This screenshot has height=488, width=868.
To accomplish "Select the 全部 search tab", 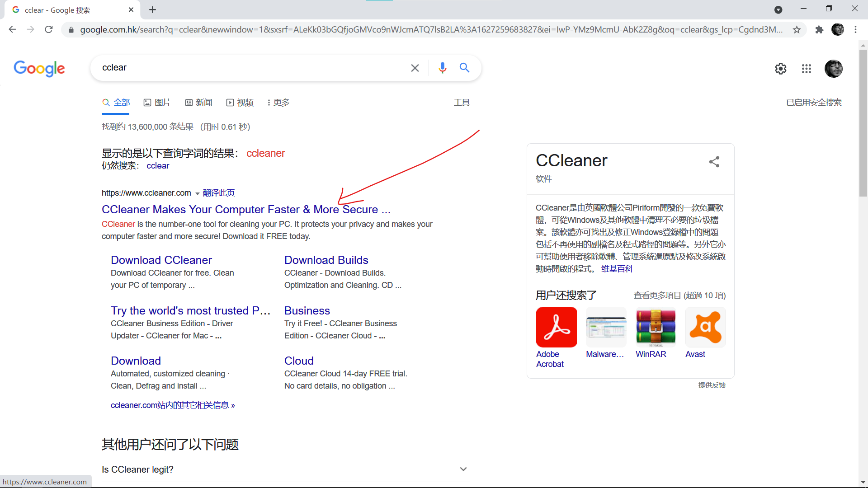I will pos(116,103).
